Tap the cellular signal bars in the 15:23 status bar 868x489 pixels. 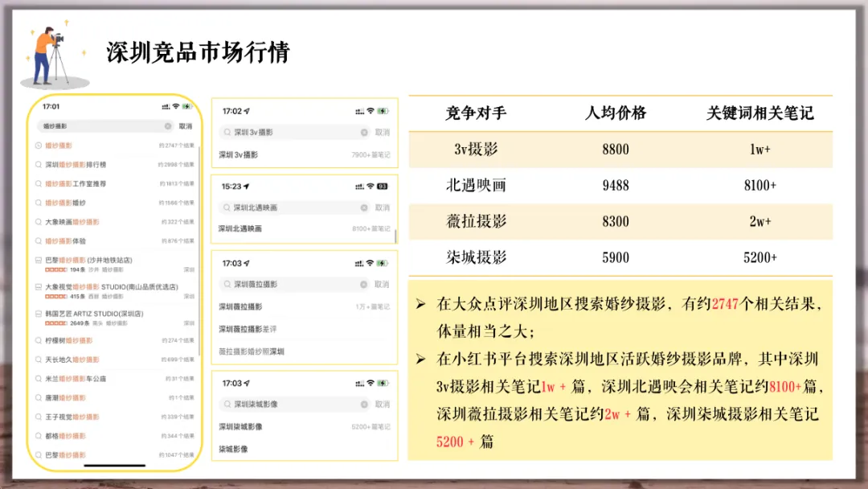[359, 187]
